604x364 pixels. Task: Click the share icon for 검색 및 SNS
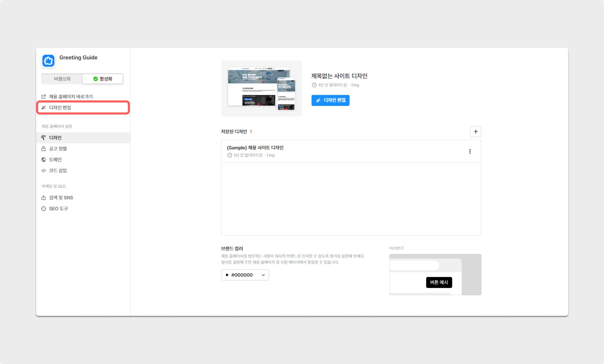pos(44,198)
